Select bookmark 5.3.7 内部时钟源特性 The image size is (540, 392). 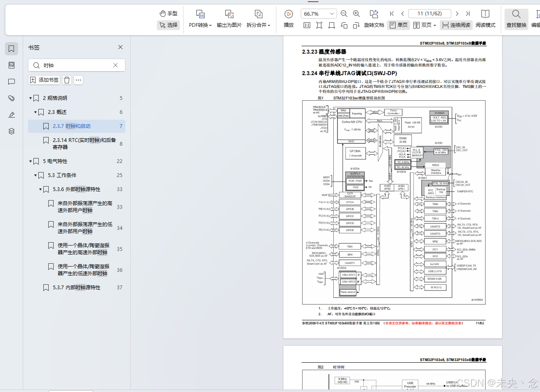[x=77, y=288]
